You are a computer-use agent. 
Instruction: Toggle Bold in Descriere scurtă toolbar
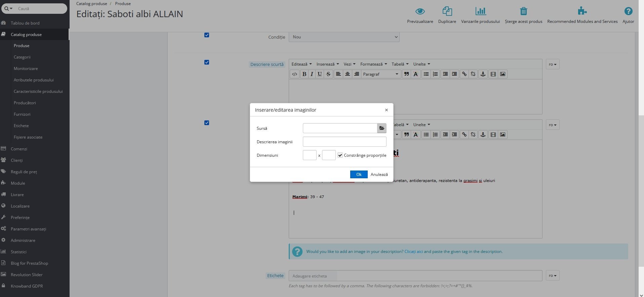pyautogui.click(x=304, y=74)
